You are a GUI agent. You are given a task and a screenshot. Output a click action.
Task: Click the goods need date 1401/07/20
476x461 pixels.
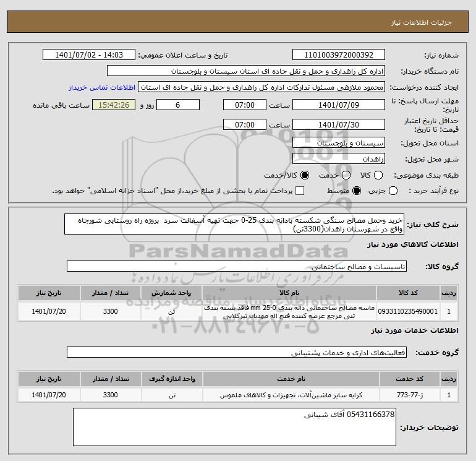coord(49,311)
